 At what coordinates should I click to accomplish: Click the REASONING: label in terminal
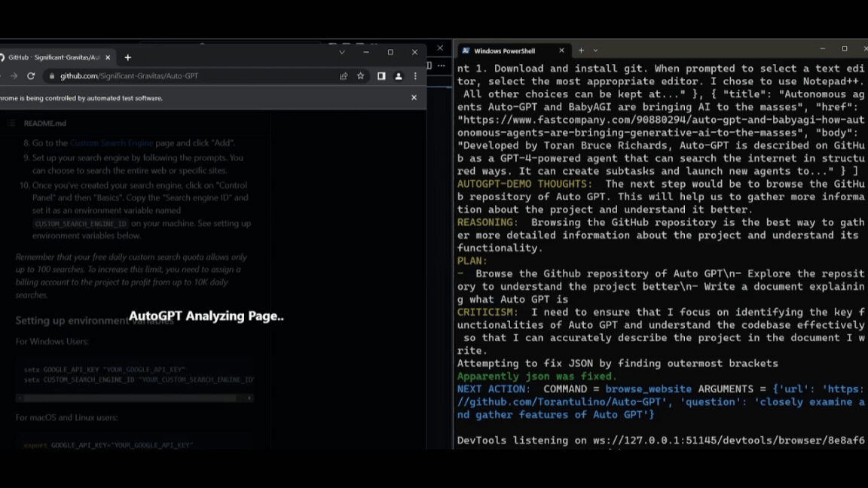pos(487,222)
